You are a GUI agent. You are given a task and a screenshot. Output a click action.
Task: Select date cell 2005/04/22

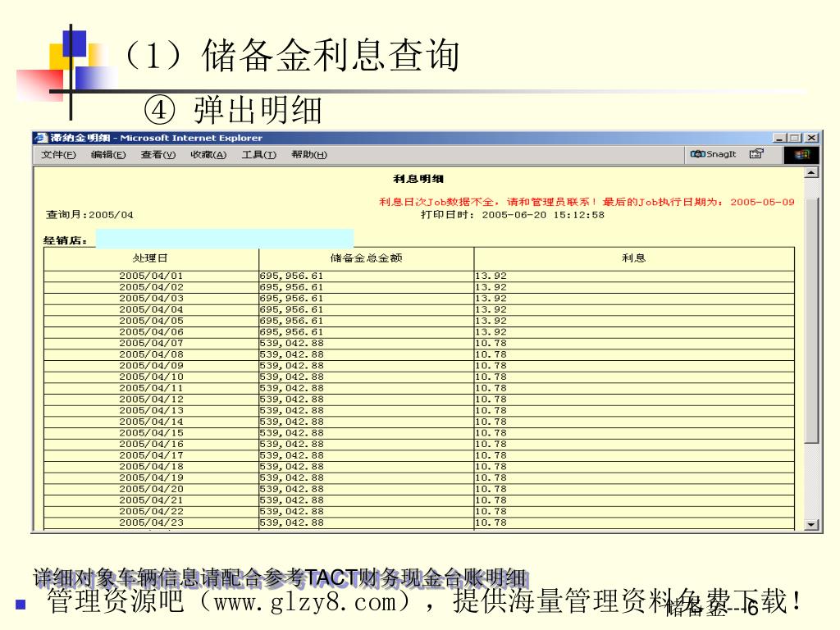(x=151, y=512)
